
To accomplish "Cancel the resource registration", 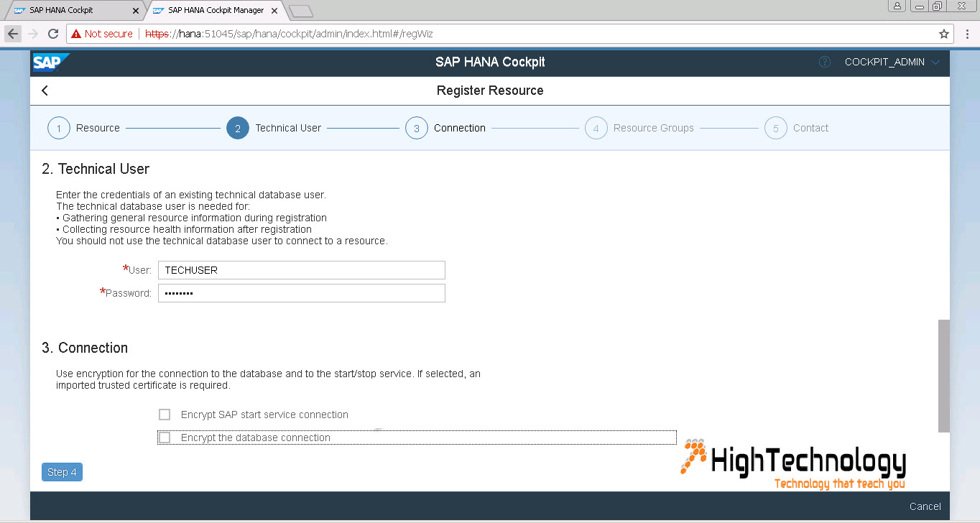I will [x=925, y=506].
